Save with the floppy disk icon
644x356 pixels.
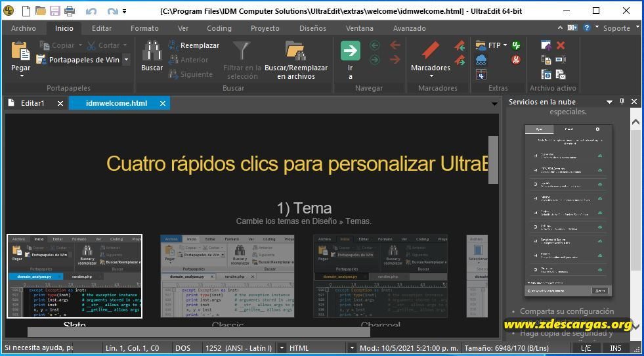pos(55,11)
